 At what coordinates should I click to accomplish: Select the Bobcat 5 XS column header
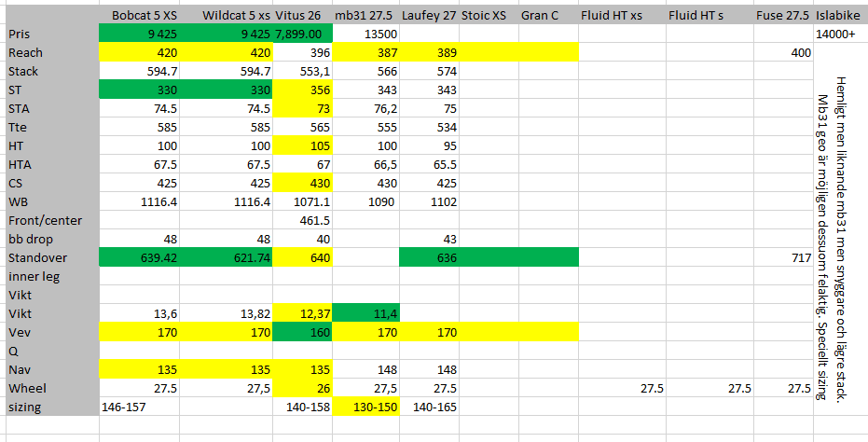click(x=145, y=16)
